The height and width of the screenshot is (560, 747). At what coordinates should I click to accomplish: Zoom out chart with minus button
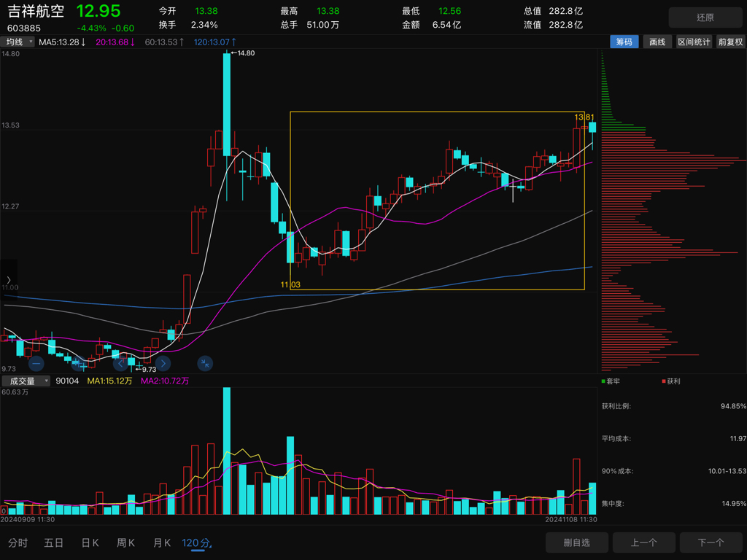36,364
